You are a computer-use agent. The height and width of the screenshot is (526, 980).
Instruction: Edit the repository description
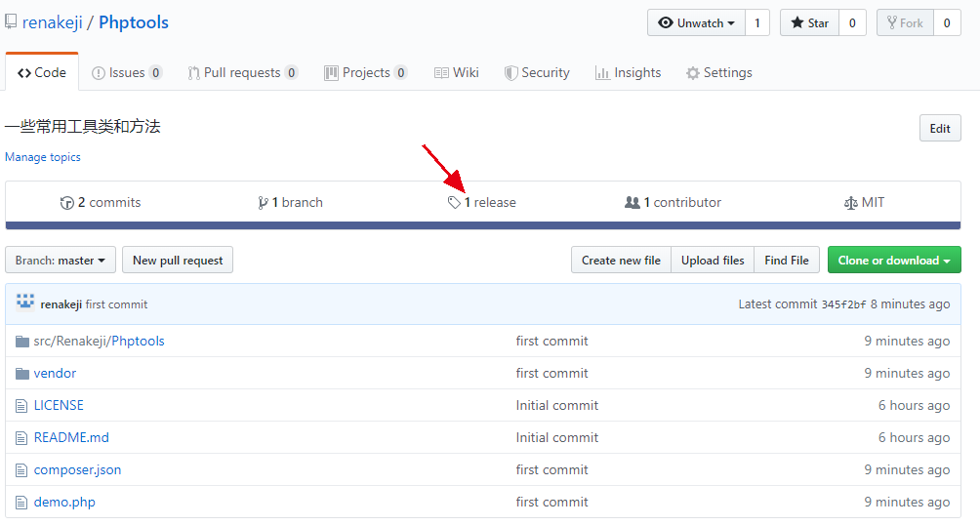[x=940, y=128]
